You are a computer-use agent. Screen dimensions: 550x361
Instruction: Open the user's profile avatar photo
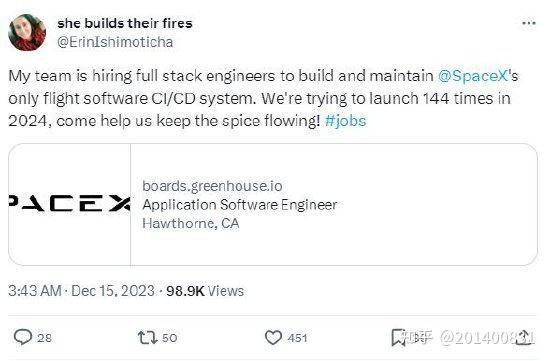pyautogui.click(x=27, y=33)
